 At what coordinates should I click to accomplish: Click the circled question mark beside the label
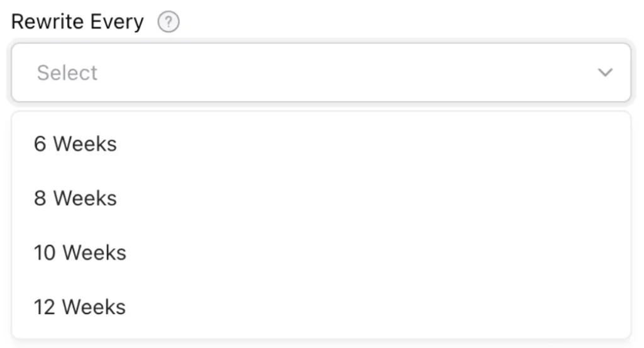(169, 23)
